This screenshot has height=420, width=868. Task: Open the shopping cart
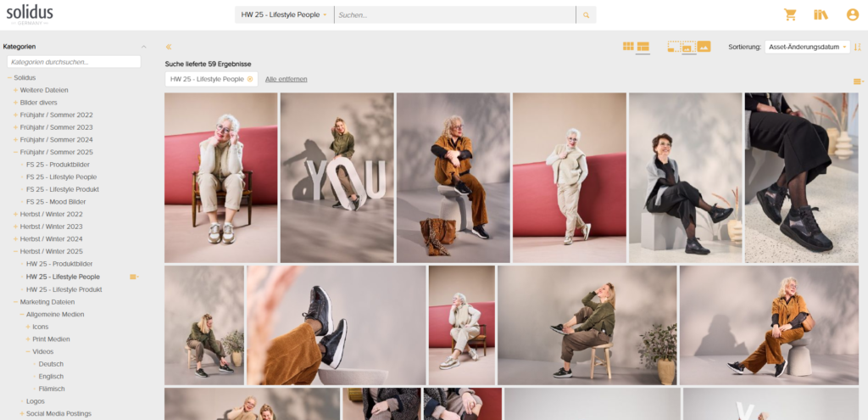tap(790, 14)
